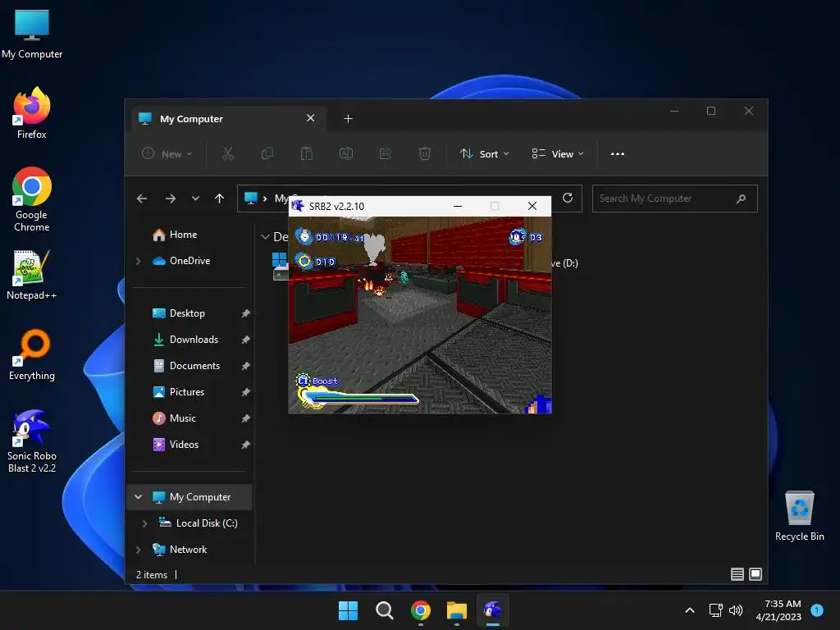Switch to large thumbnails view in status bar
Image resolution: width=840 pixels, height=630 pixels.
point(756,574)
